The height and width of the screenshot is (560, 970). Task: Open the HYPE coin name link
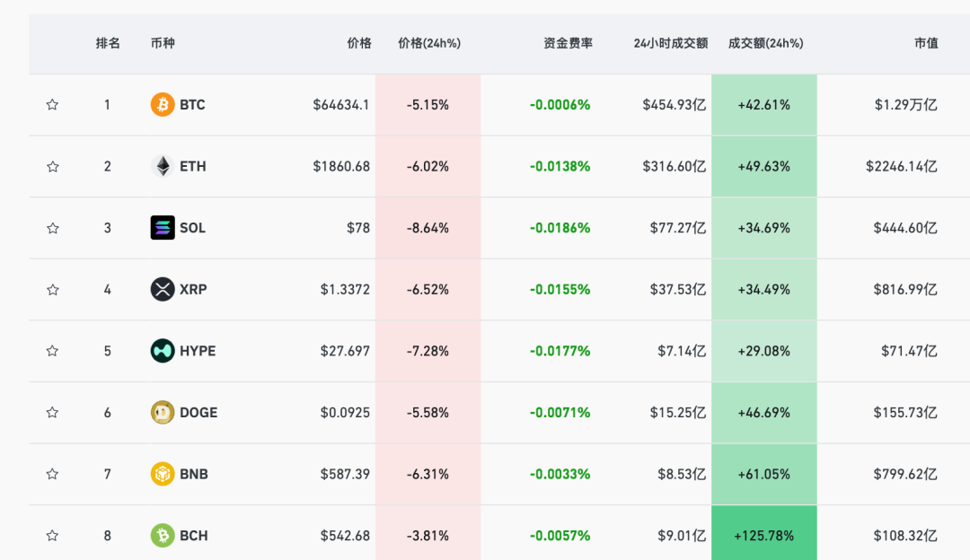[x=198, y=351]
